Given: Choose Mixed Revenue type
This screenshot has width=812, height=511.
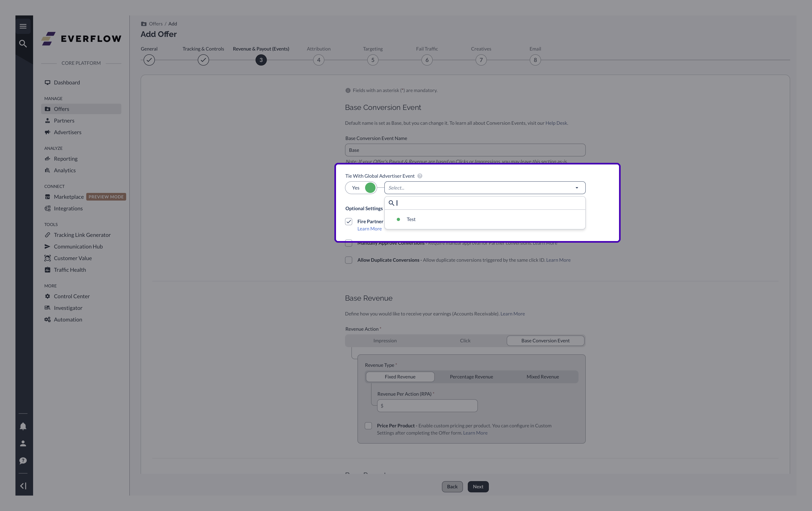Looking at the screenshot, I should (543, 377).
